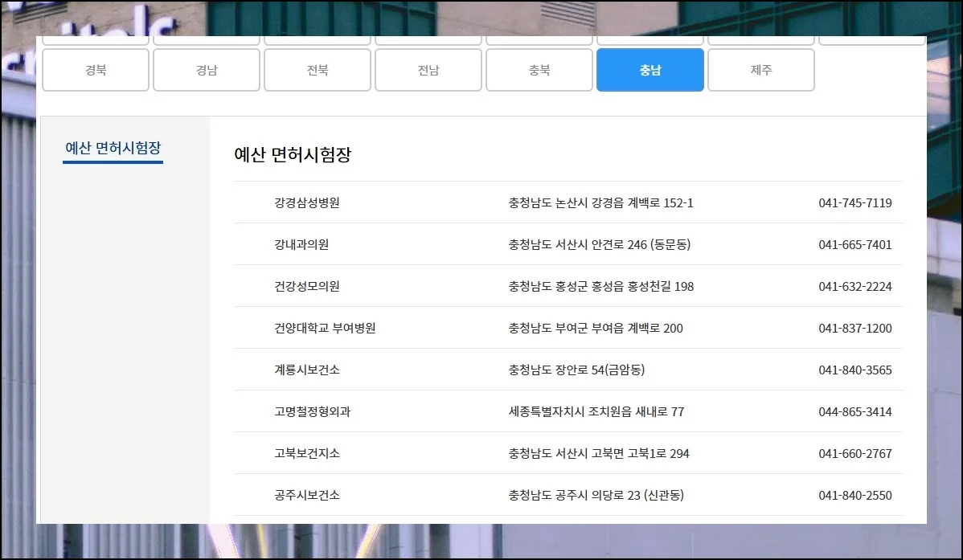This screenshot has width=963, height=560.
Task: Click the 강경삼성병원 hospital name
Action: point(307,203)
